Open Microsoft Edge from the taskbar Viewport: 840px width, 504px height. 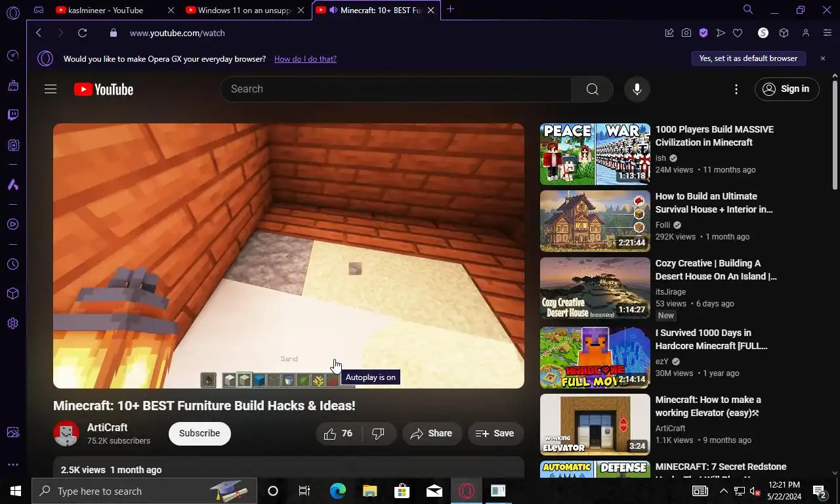pos(337,491)
